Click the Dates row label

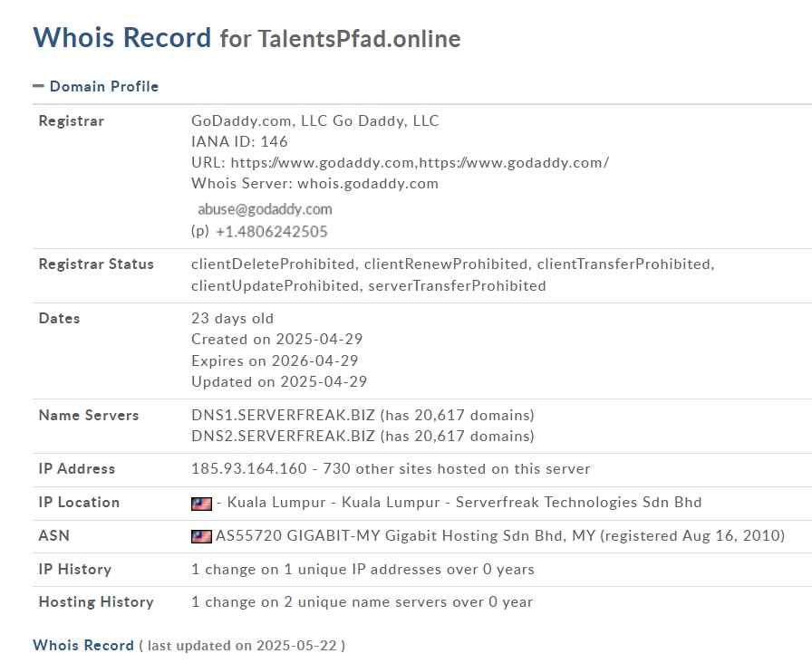[x=60, y=318]
